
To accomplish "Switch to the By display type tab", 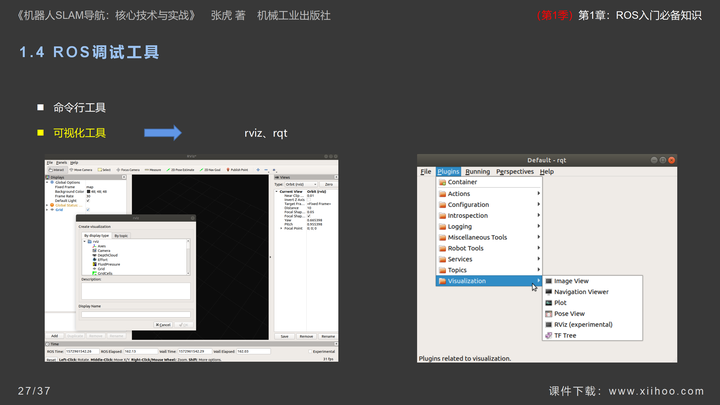I will [x=96, y=236].
